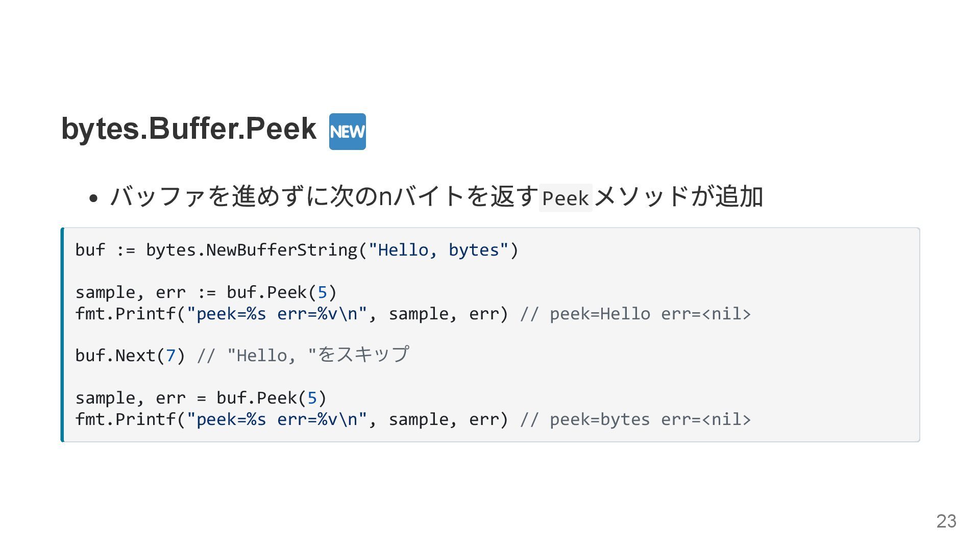Click the code block's teal left border

[62, 335]
